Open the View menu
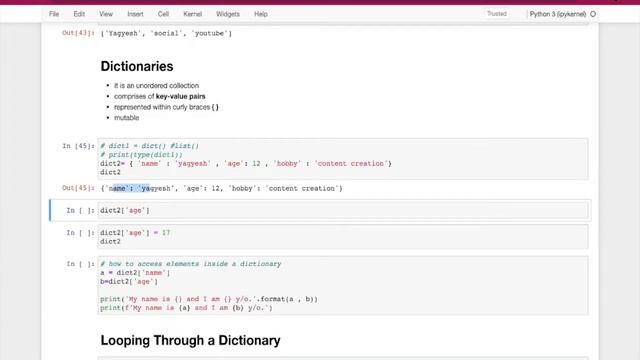The image size is (640, 360). coord(106,14)
